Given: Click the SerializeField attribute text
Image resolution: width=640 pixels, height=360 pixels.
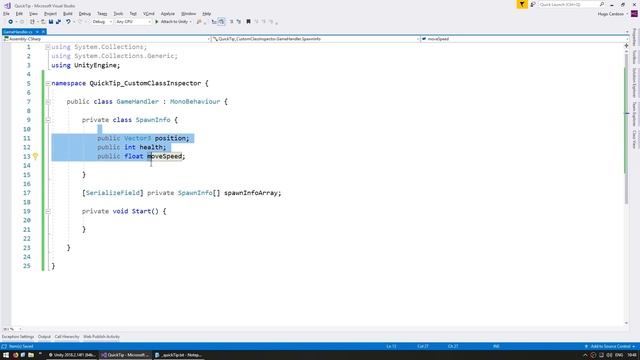Looking at the screenshot, I should point(113,193).
